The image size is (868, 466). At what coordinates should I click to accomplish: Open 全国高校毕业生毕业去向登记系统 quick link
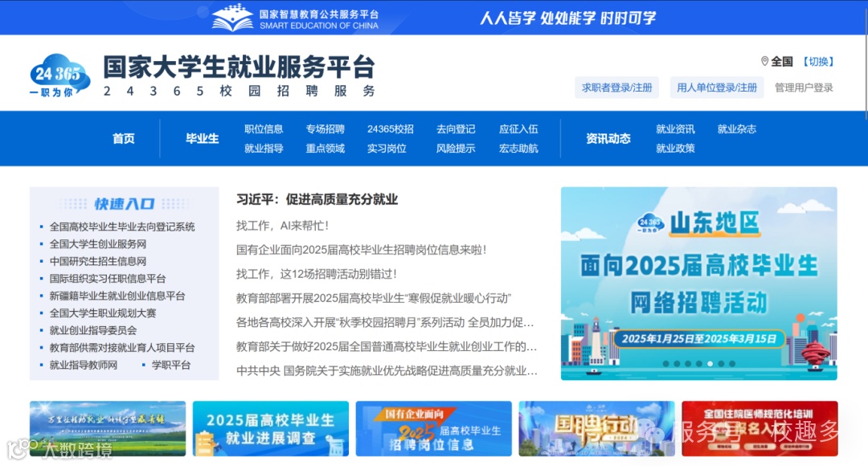point(122,227)
